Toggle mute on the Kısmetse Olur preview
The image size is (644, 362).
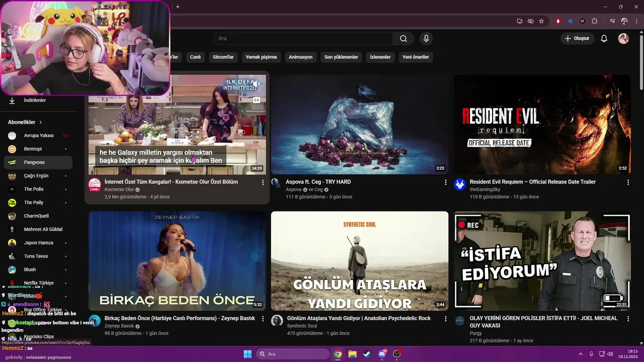click(x=256, y=84)
